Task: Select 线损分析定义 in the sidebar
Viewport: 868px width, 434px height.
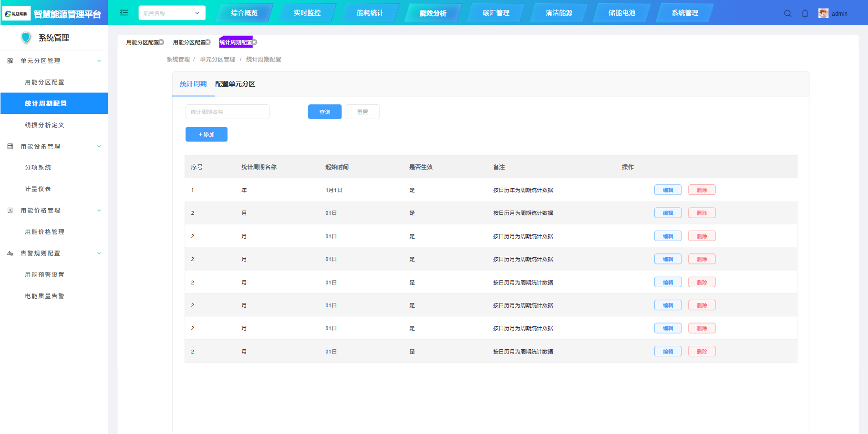Action: (44, 125)
